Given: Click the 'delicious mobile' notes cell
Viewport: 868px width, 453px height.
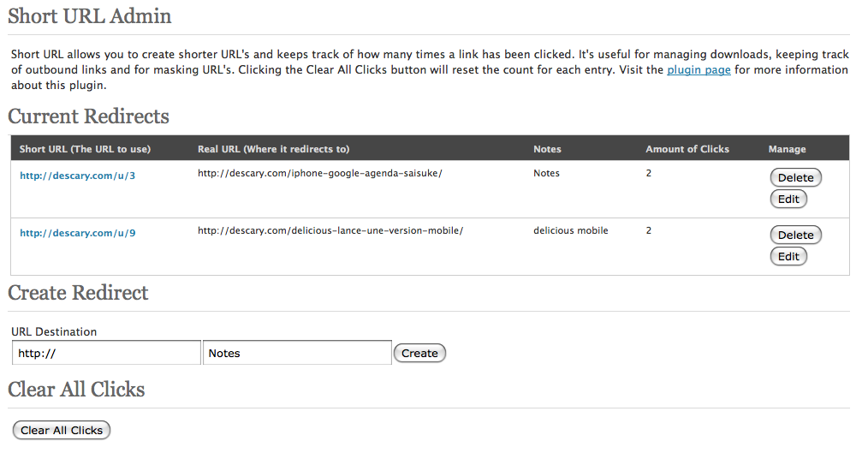Looking at the screenshot, I should click(570, 230).
